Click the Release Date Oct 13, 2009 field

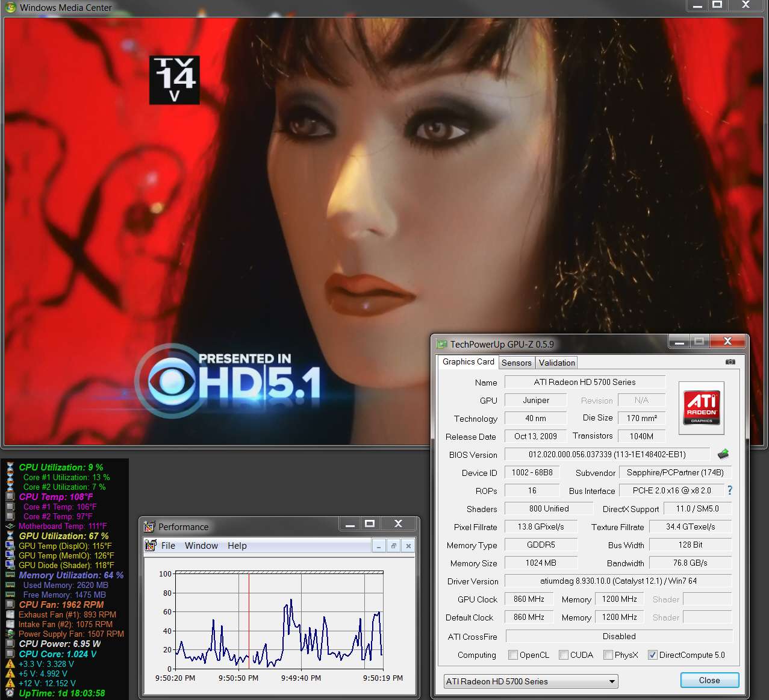(x=535, y=436)
